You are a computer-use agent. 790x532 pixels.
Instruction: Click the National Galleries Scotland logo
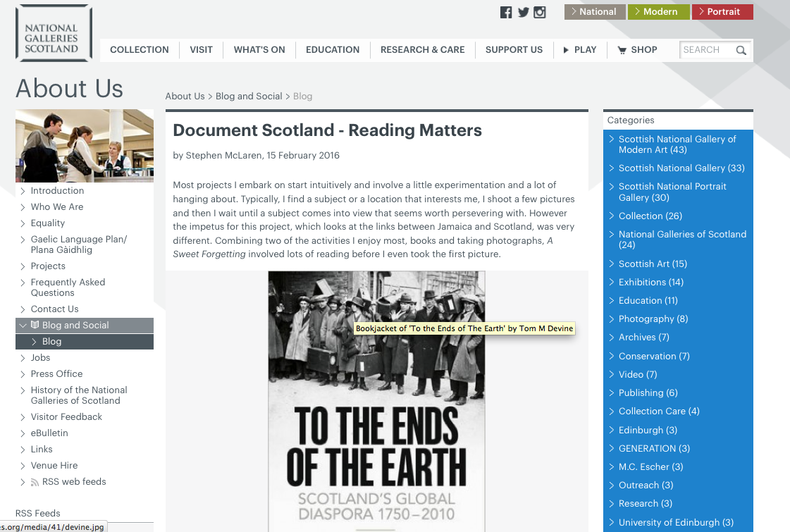point(54,33)
